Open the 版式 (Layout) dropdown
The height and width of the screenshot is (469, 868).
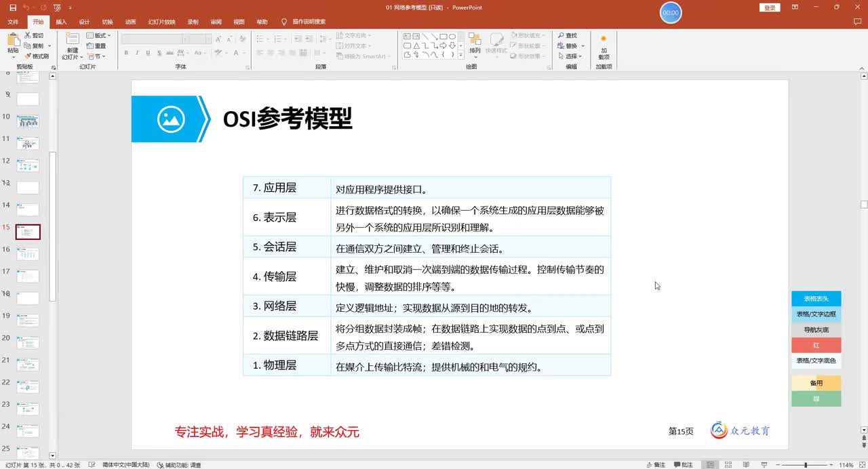(x=99, y=35)
